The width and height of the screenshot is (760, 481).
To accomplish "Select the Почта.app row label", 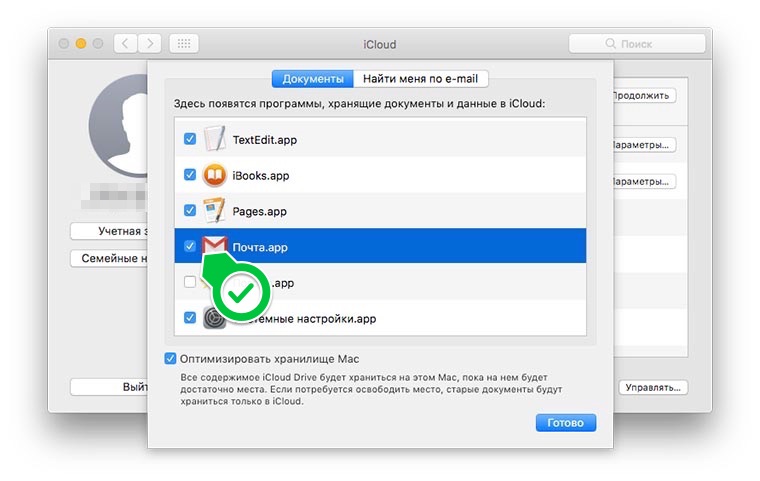I will tap(260, 247).
